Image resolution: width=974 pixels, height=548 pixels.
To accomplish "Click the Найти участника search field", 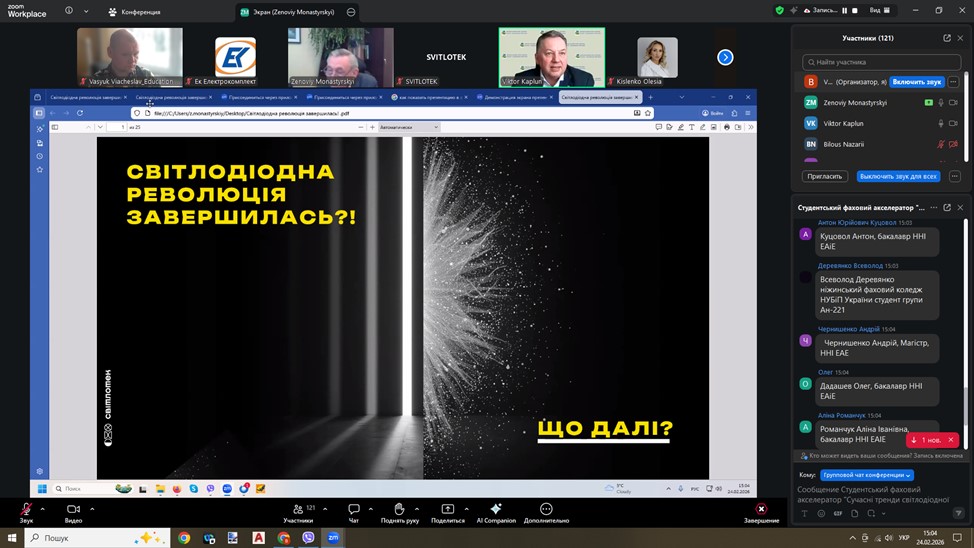I will coord(881,62).
